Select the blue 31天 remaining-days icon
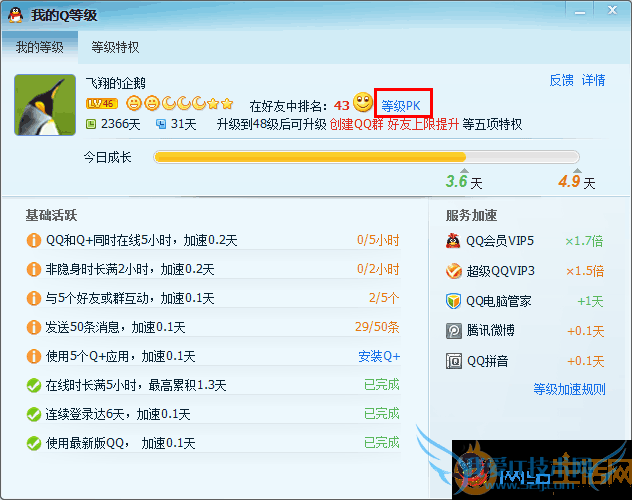Viewport: 632px width, 500px height. click(x=161, y=124)
